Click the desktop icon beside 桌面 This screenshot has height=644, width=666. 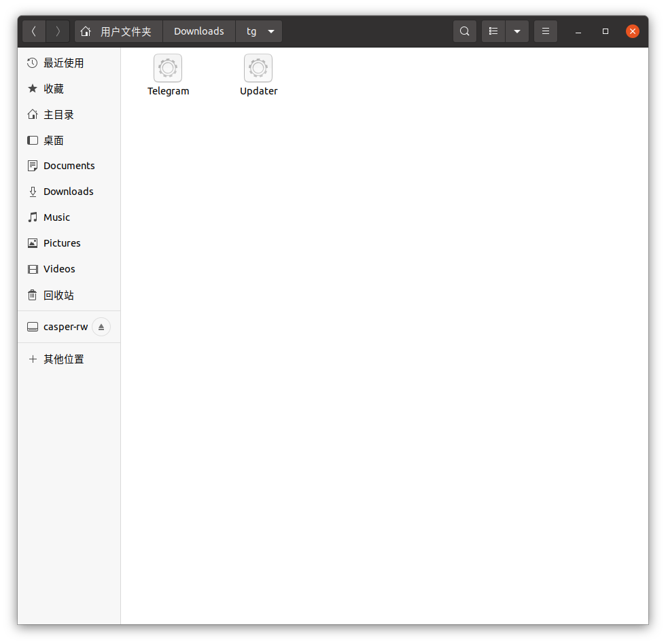click(x=33, y=140)
